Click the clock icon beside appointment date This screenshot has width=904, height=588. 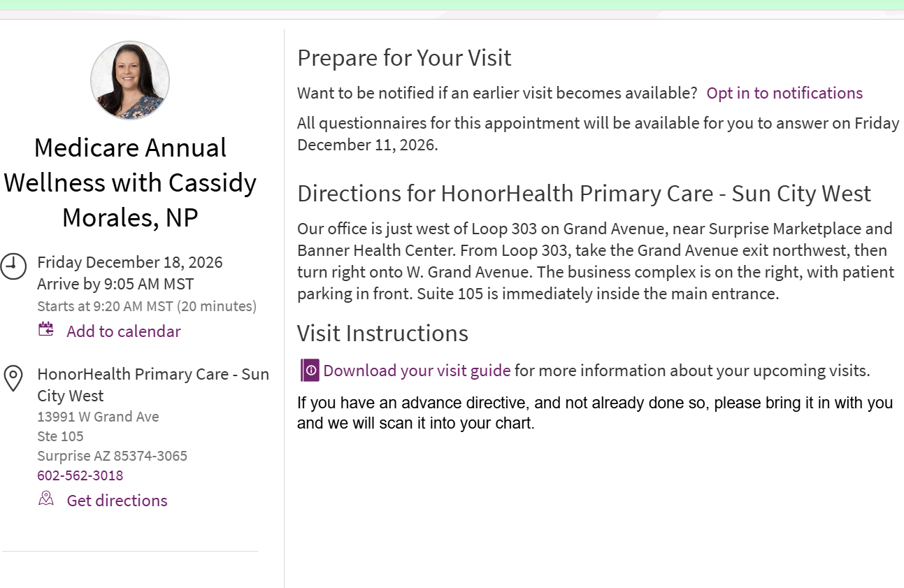pos(13,266)
